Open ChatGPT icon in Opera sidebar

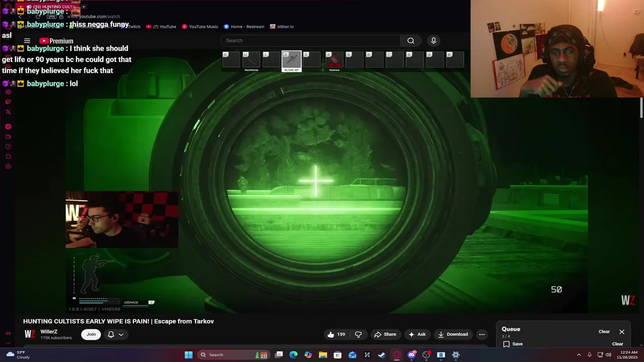tap(8, 92)
